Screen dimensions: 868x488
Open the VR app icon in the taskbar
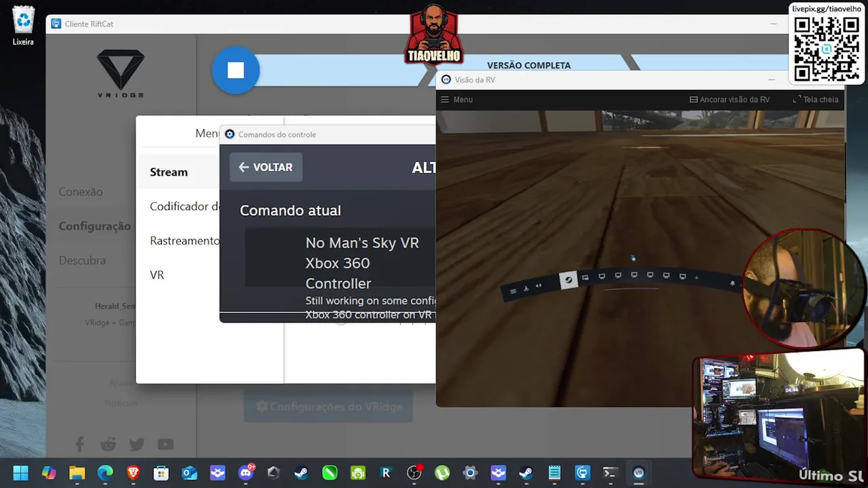pos(638,473)
